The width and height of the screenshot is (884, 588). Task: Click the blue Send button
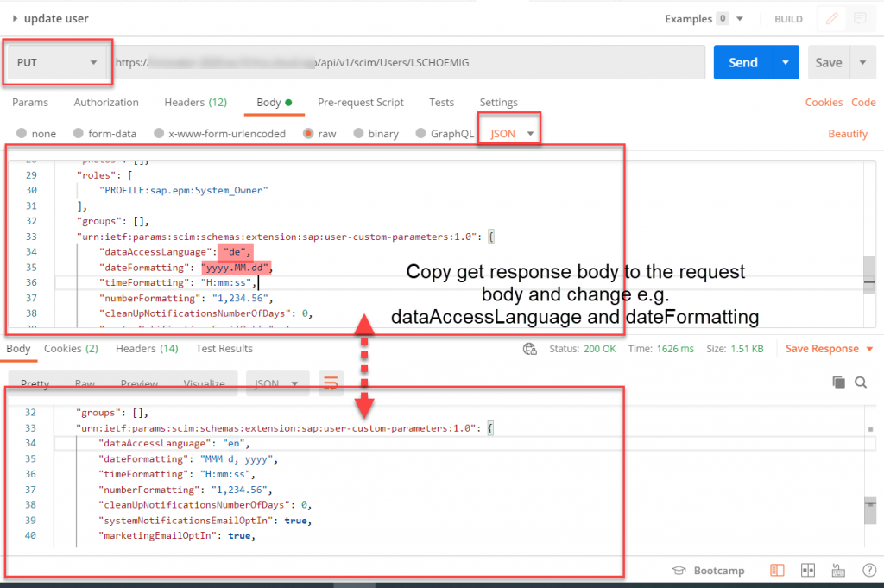pos(743,62)
